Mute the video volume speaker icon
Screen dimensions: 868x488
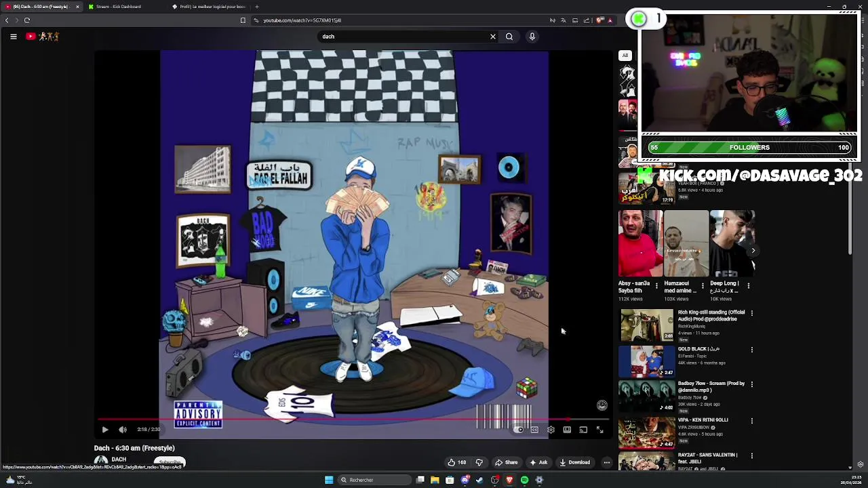pyautogui.click(x=123, y=429)
